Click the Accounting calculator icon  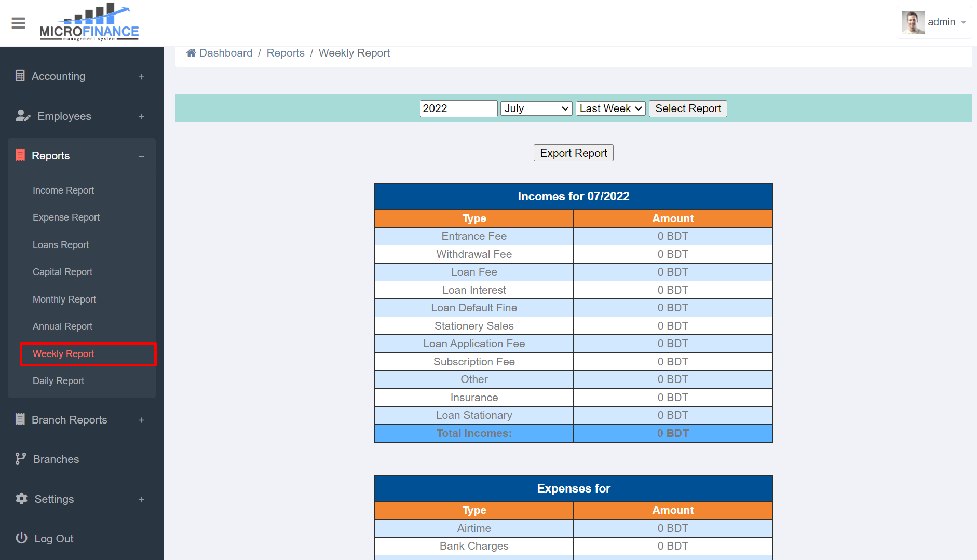click(x=20, y=76)
